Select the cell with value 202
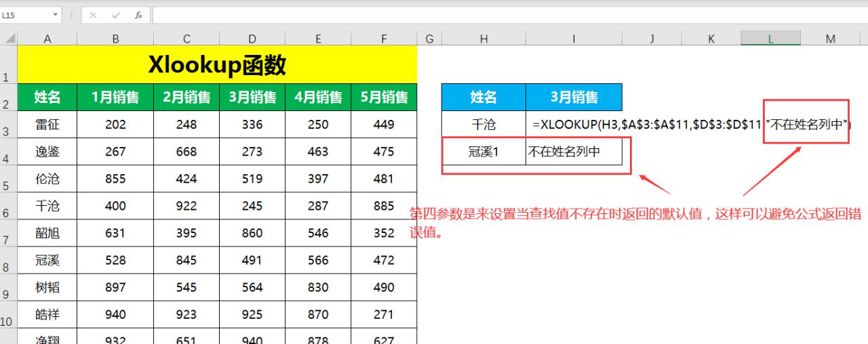 (x=115, y=125)
